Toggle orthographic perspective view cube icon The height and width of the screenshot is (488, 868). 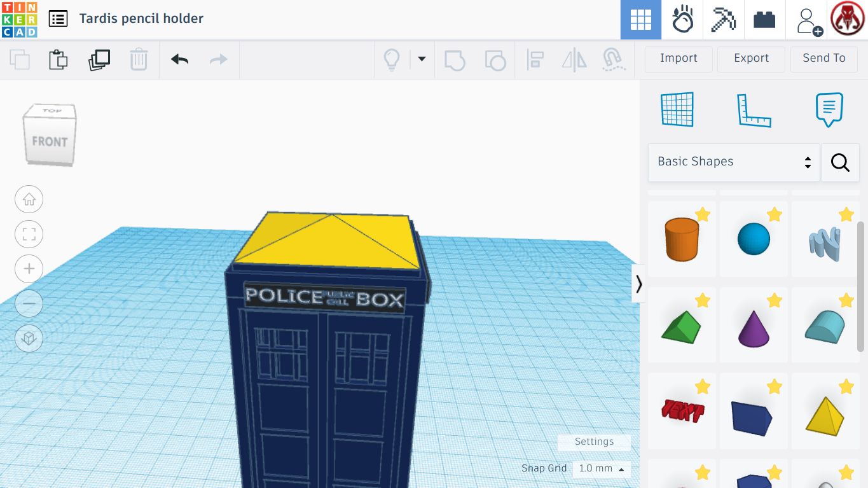(29, 338)
